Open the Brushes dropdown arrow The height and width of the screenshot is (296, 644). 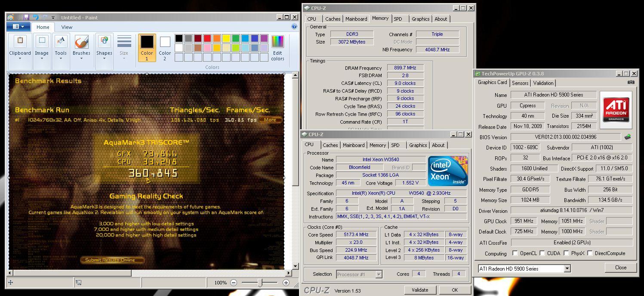(x=81, y=59)
